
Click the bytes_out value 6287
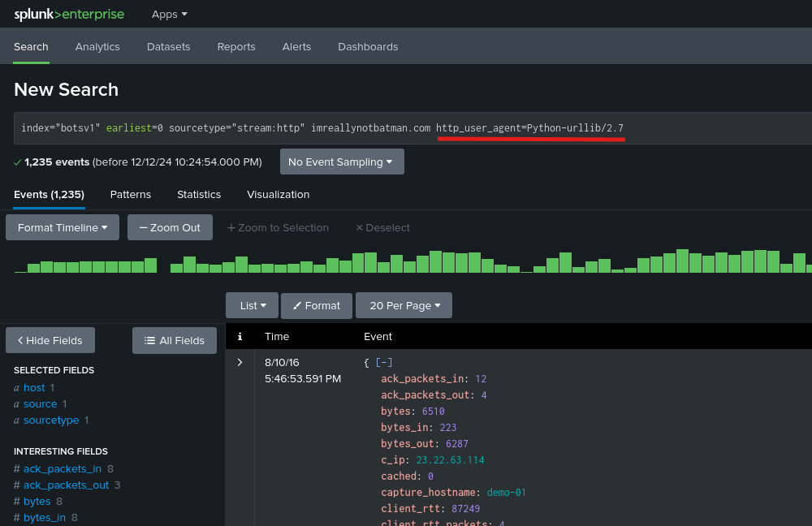tap(456, 444)
